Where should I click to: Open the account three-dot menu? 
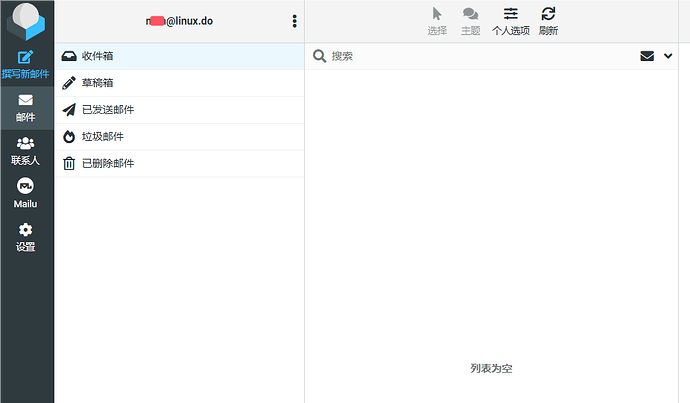294,21
